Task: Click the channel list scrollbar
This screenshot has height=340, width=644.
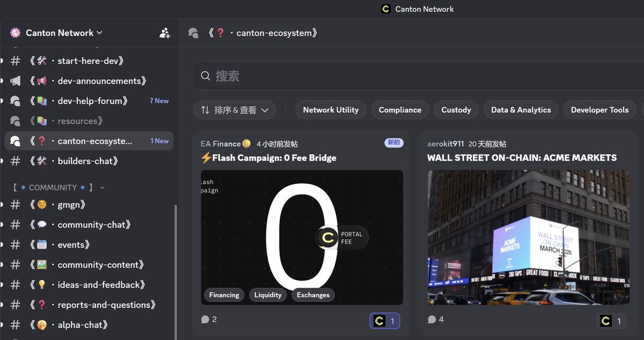Action: click(x=175, y=272)
